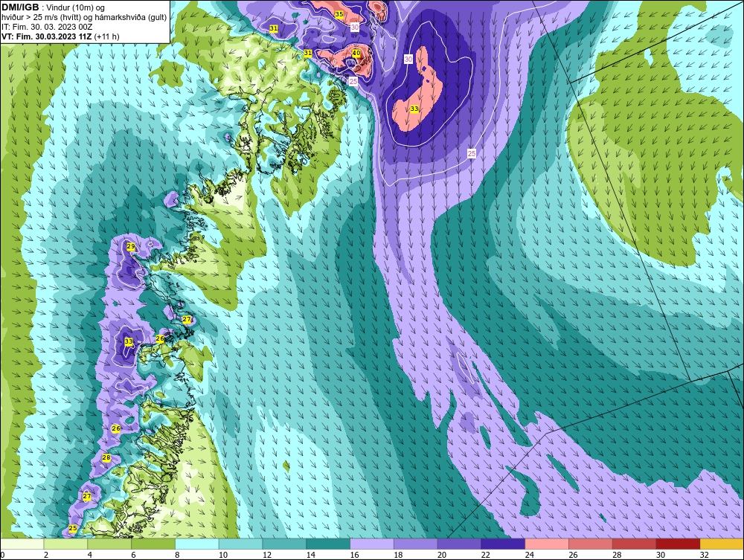
Task: Click the legend scale number 32
Action: [704, 555]
